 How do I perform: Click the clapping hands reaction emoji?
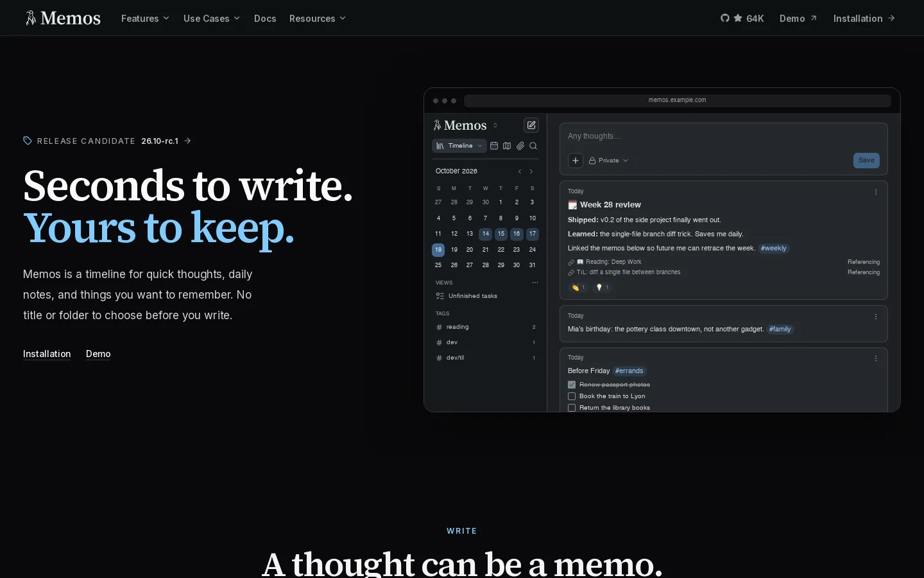point(578,288)
